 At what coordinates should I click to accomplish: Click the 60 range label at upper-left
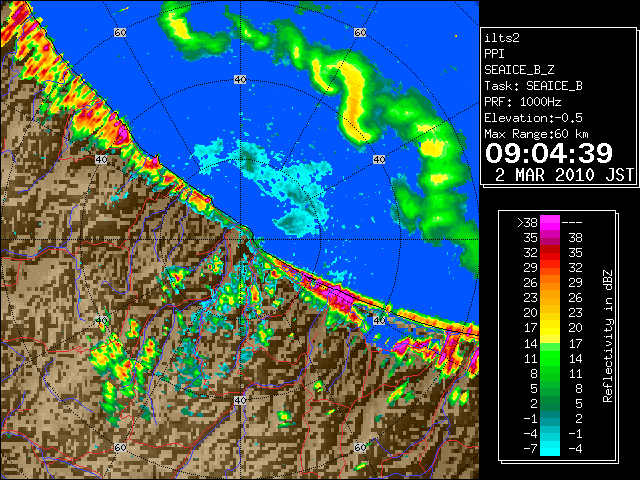tap(120, 32)
